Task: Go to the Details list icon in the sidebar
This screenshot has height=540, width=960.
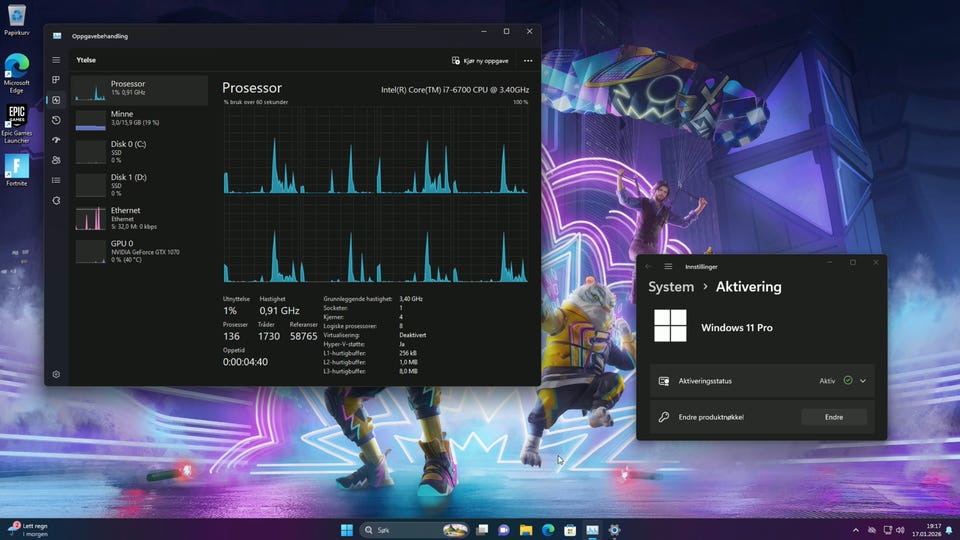Action: (56, 180)
